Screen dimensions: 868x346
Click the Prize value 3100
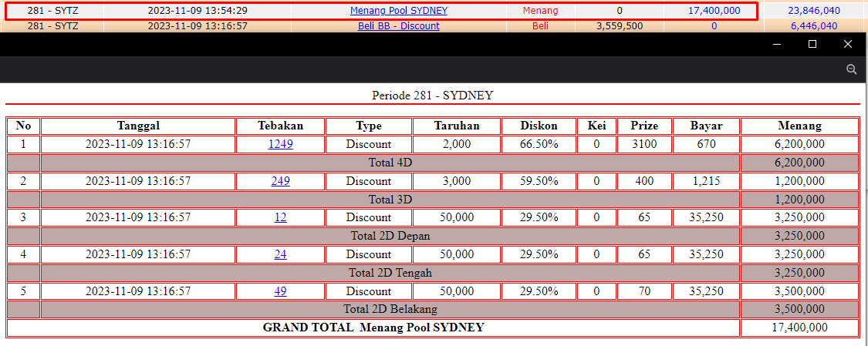point(644,144)
